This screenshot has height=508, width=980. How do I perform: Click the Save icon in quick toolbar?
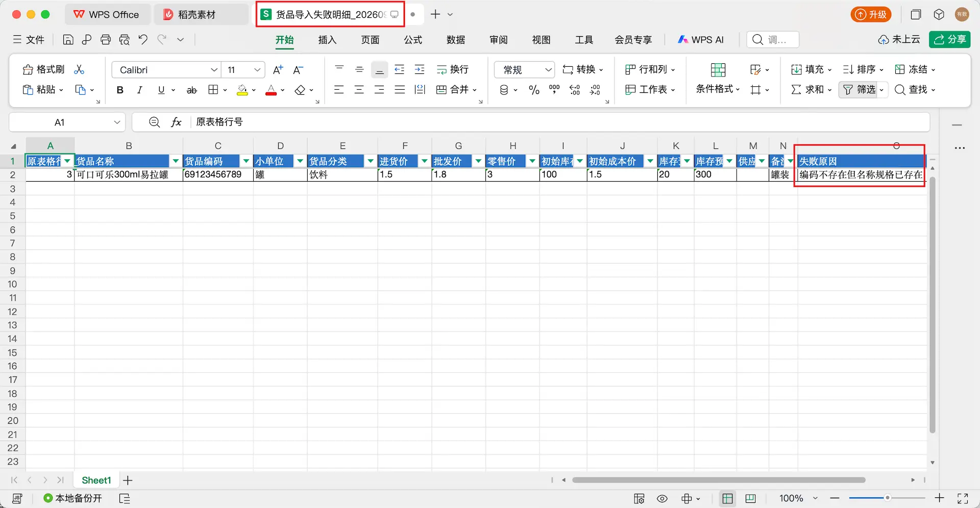68,40
